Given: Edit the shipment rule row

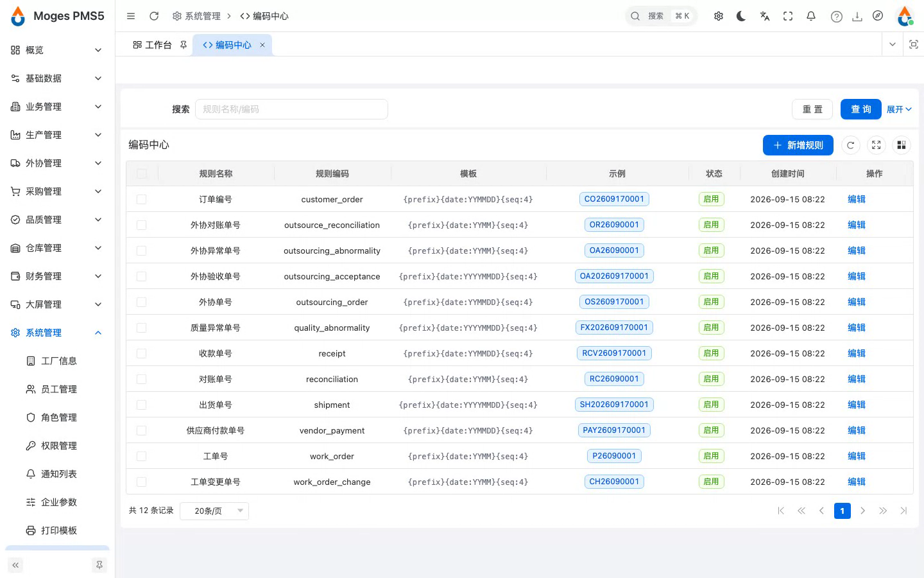Looking at the screenshot, I should click(x=857, y=405).
